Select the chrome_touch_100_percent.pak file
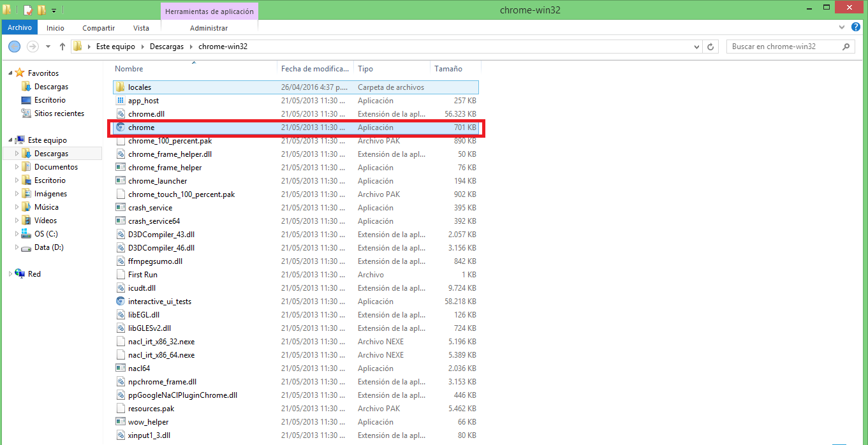Image resolution: width=868 pixels, height=445 pixels. (x=181, y=194)
